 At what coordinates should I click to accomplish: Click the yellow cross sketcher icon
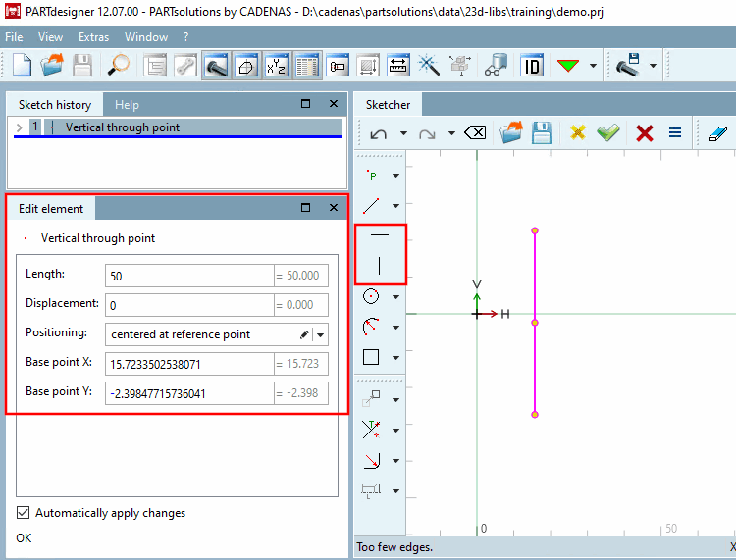pyautogui.click(x=578, y=132)
